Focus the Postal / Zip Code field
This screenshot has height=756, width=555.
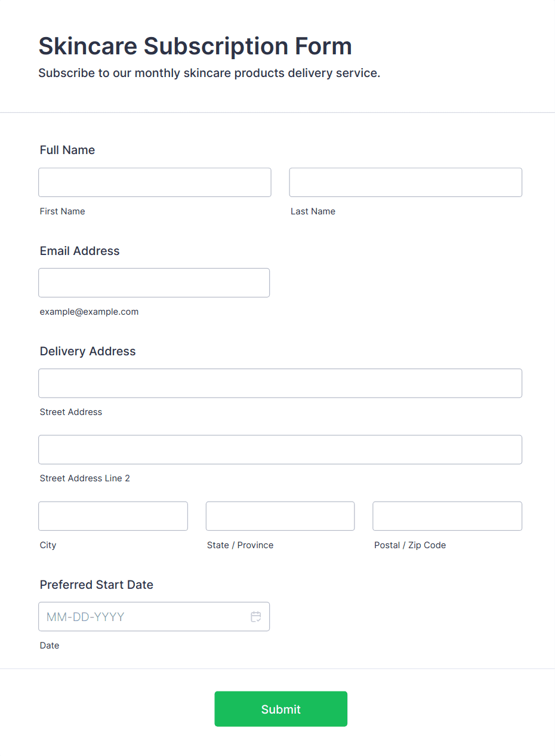point(448,516)
